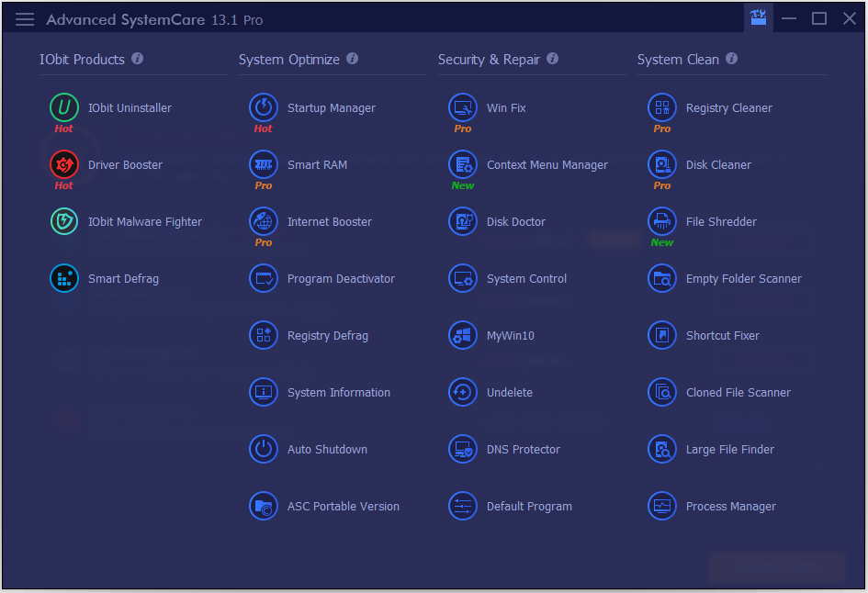Click the Program Deactivator text

click(x=341, y=279)
